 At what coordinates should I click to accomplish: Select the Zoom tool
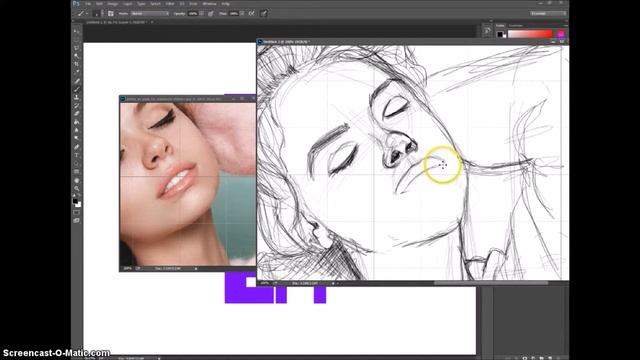[77, 188]
